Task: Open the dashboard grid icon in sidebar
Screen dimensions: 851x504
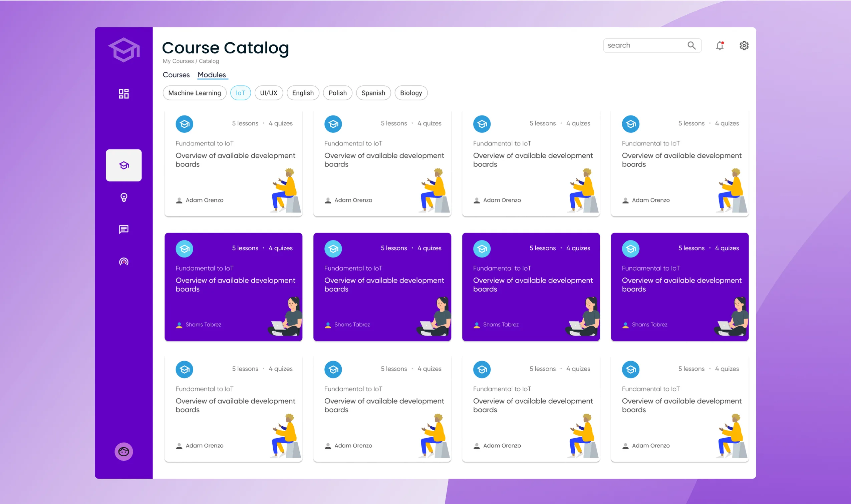Action: click(x=124, y=94)
